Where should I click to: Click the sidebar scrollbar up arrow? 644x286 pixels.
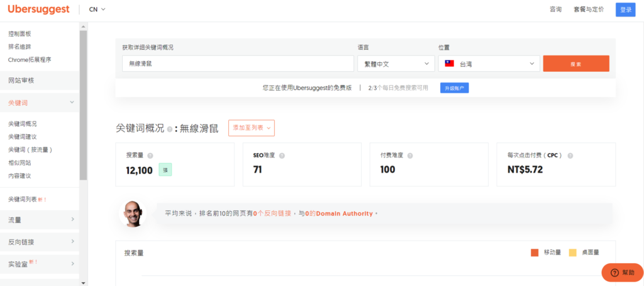click(84, 26)
